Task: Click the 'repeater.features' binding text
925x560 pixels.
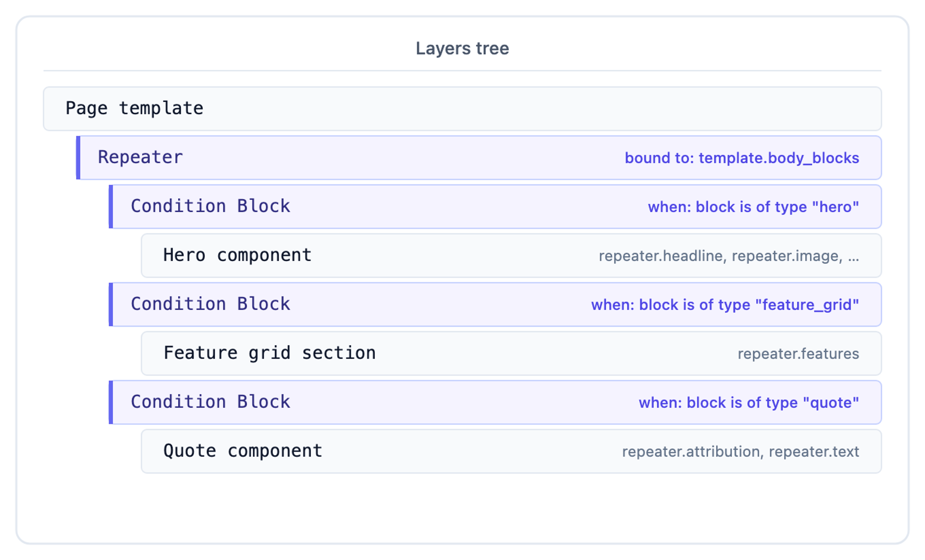Action: click(x=798, y=354)
